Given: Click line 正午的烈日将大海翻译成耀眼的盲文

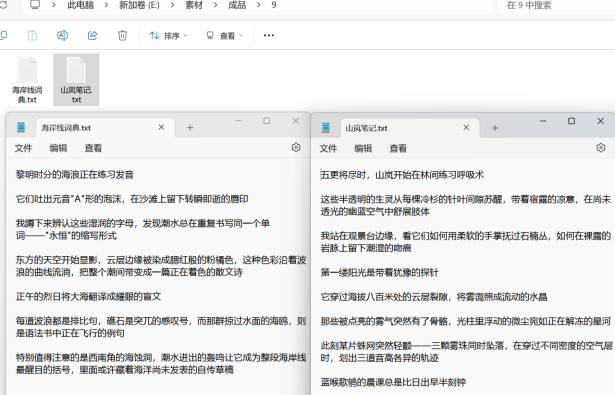Looking at the screenshot, I should (89, 297).
